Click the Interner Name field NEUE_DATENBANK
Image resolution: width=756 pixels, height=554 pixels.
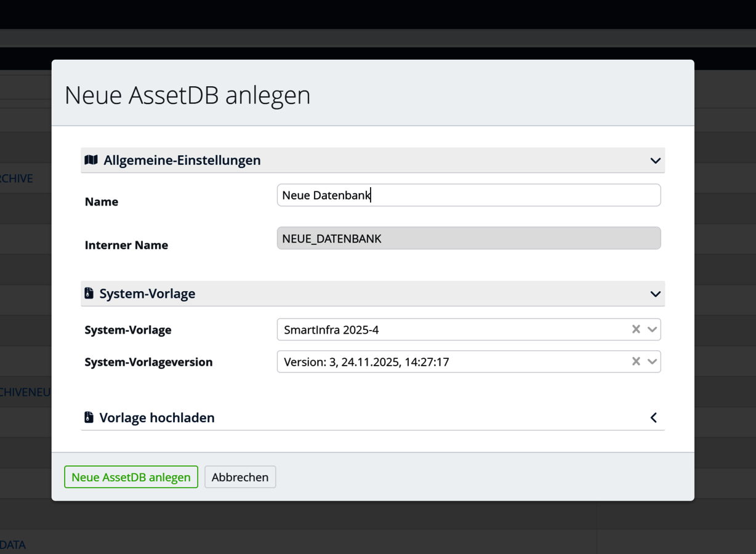pyautogui.click(x=468, y=238)
